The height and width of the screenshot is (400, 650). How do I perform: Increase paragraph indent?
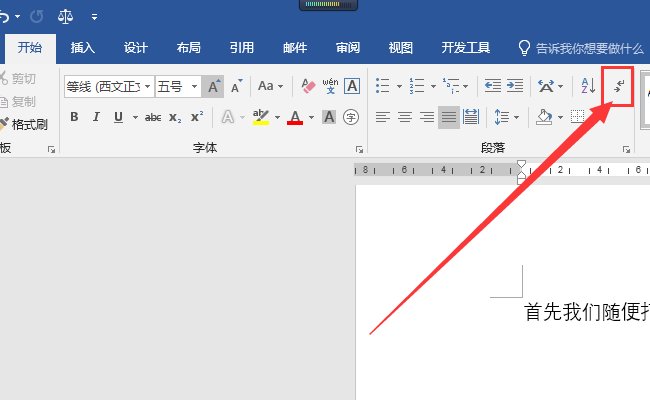[515, 86]
